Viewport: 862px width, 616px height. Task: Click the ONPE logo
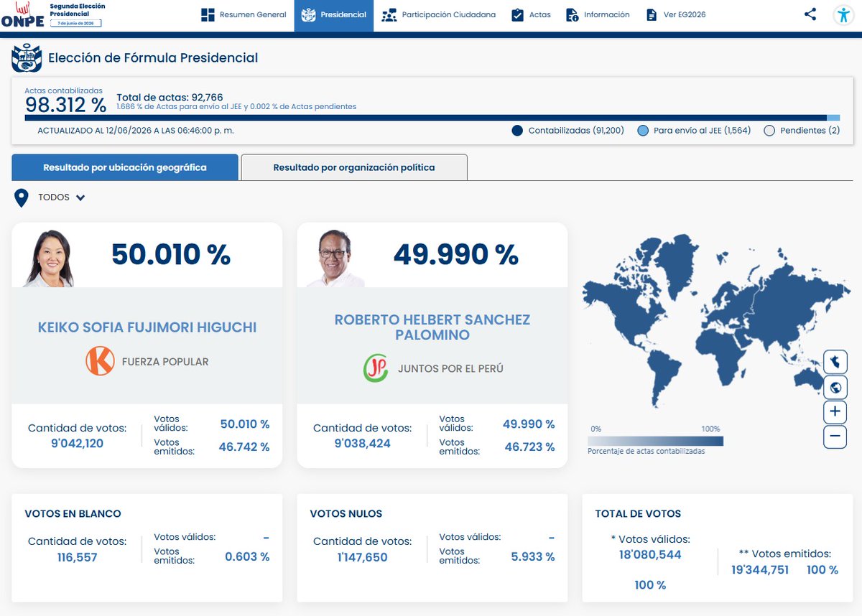coord(22,15)
